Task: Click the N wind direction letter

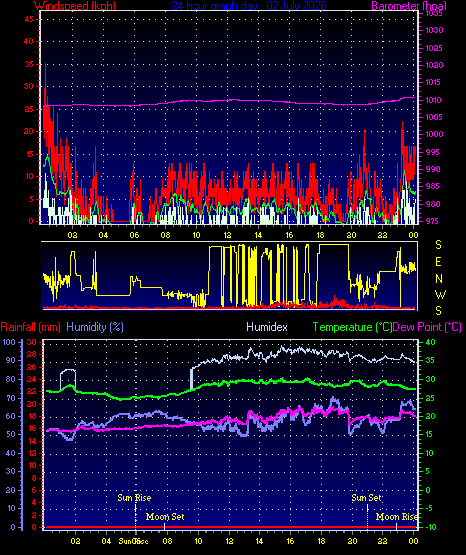Action: point(439,279)
